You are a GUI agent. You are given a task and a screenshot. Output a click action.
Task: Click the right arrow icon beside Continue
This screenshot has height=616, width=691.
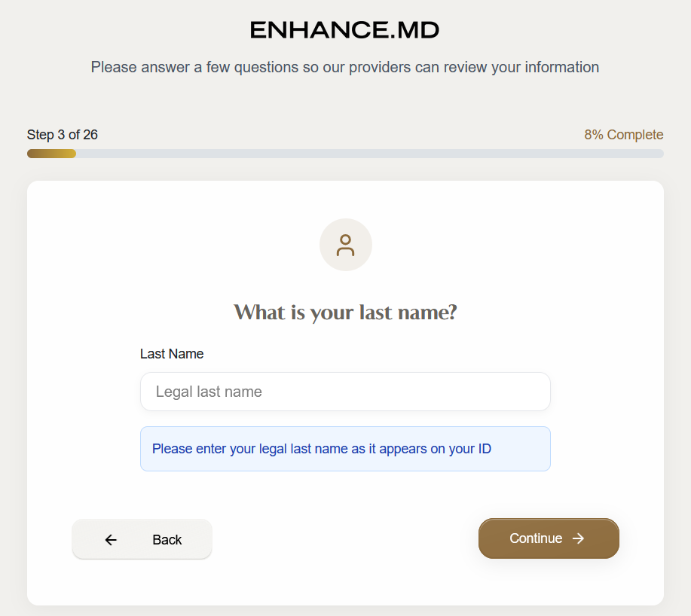coord(578,538)
